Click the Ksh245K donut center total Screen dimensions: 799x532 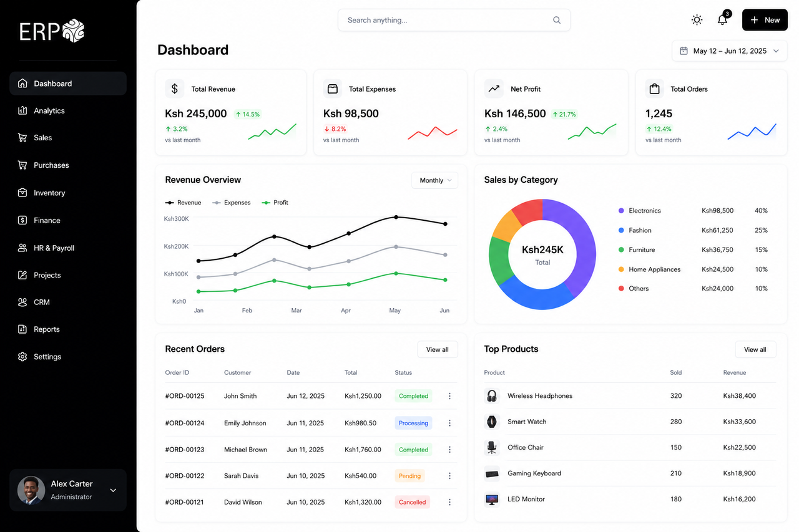coord(542,249)
